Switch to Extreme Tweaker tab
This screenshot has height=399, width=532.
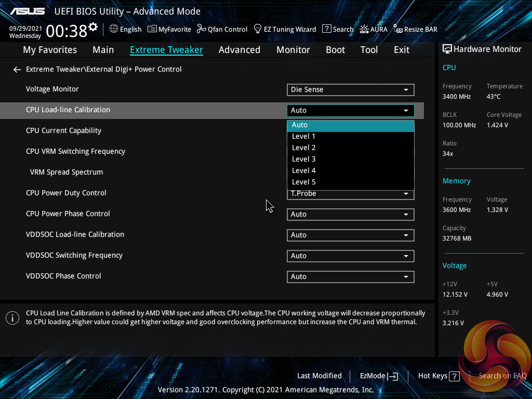[x=167, y=50]
